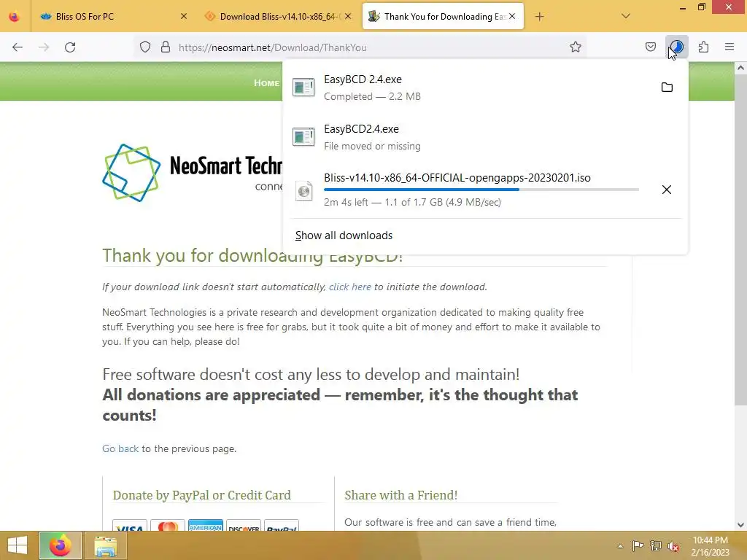Image resolution: width=747 pixels, height=560 pixels.
Task: Show EasyBCD 2.4.exe in its folder
Action: click(667, 87)
